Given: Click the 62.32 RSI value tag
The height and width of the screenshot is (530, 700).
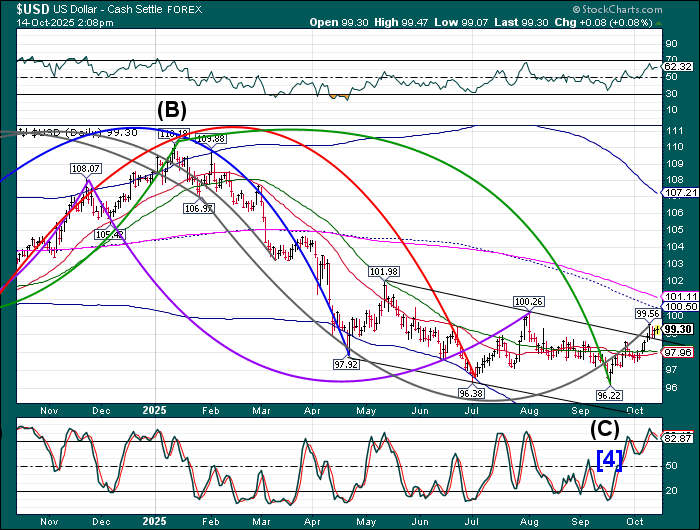Looking at the screenshot, I should (679, 67).
